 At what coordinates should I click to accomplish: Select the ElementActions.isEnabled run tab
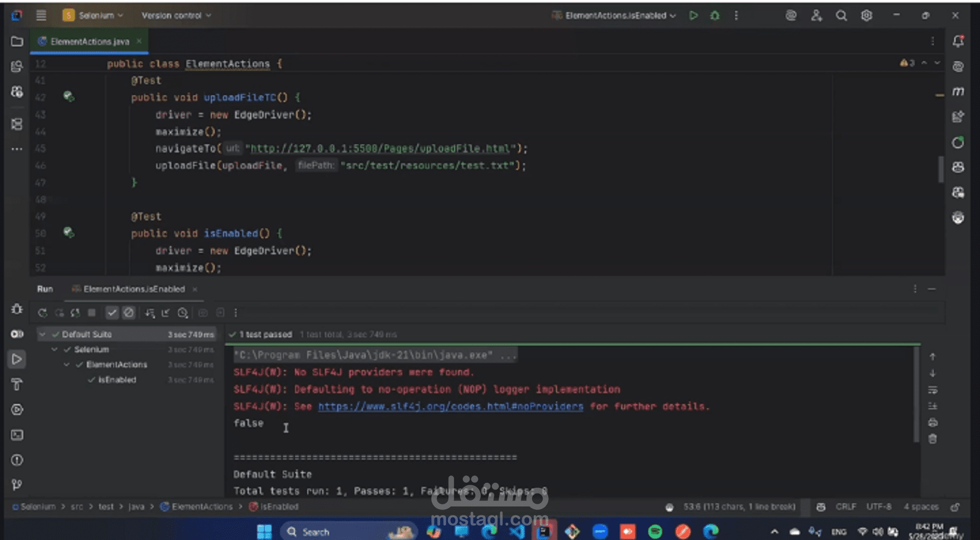[x=134, y=289]
